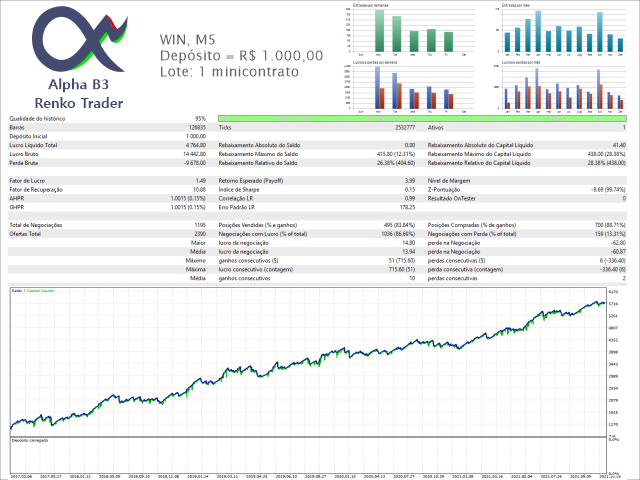Viewport: 640px width, 480px height.
Task: Select "Posições Compradas (% de ganhos)" label
Action: tap(471, 225)
